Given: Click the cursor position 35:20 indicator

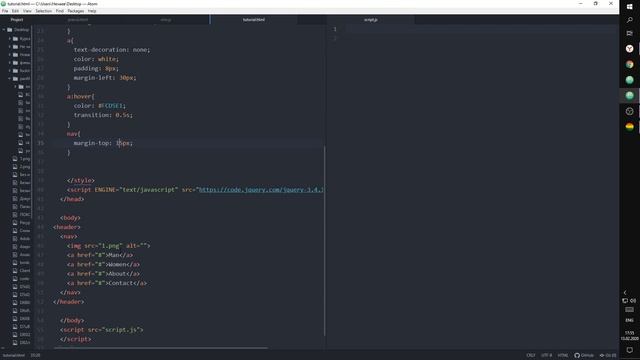Looking at the screenshot, I should 36,356.
